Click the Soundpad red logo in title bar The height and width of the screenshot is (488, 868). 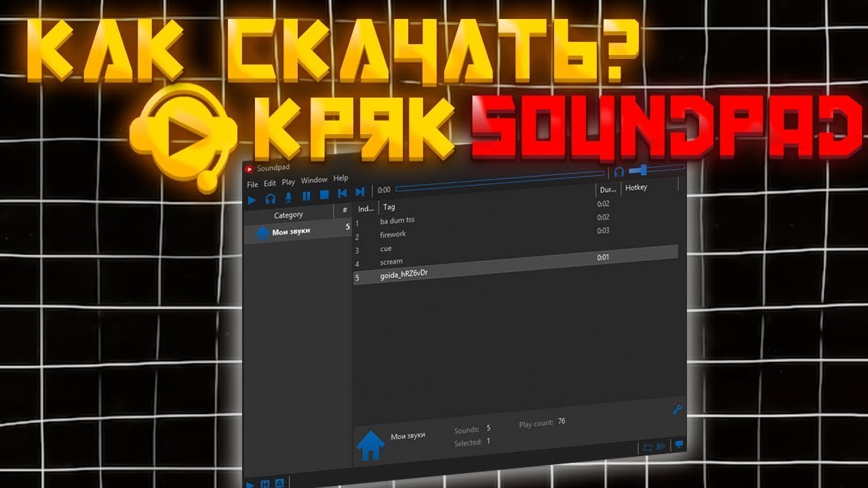click(250, 169)
